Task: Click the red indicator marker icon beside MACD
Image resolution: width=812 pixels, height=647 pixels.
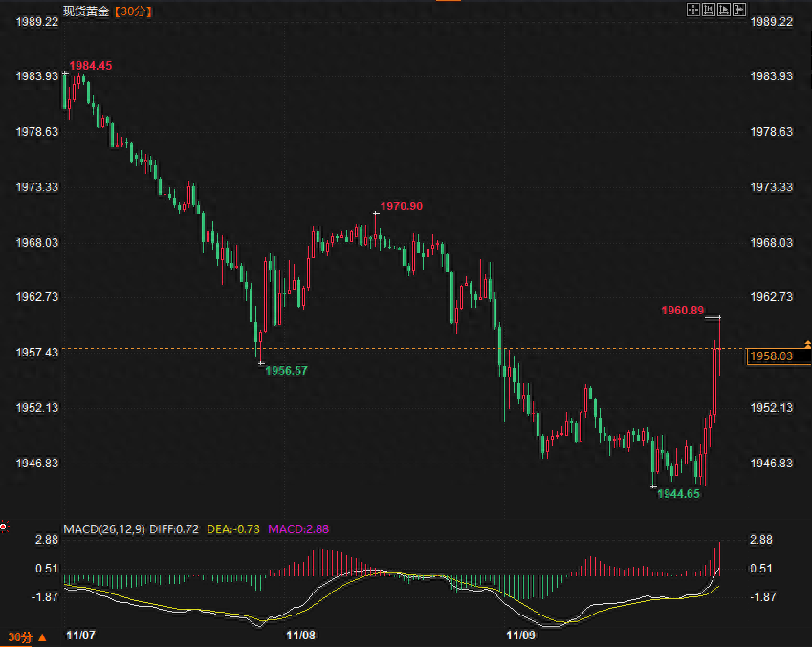Action: [x=5, y=526]
